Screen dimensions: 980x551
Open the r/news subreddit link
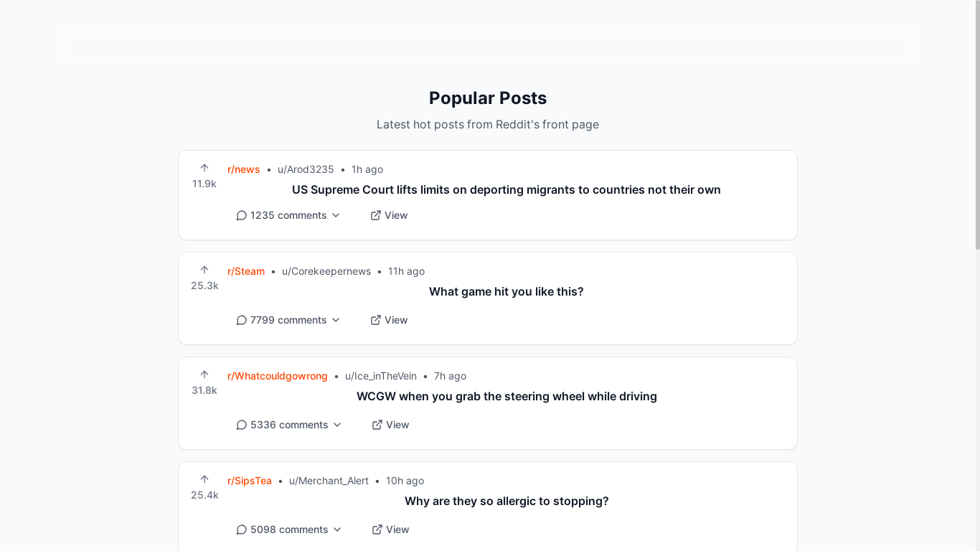coord(244,169)
